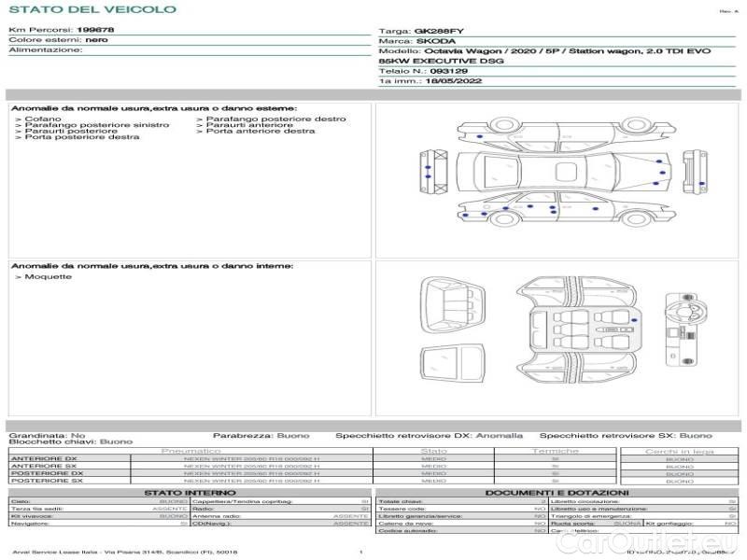Click the DOCUMENTI E DOTAZIONI section header

557,492
